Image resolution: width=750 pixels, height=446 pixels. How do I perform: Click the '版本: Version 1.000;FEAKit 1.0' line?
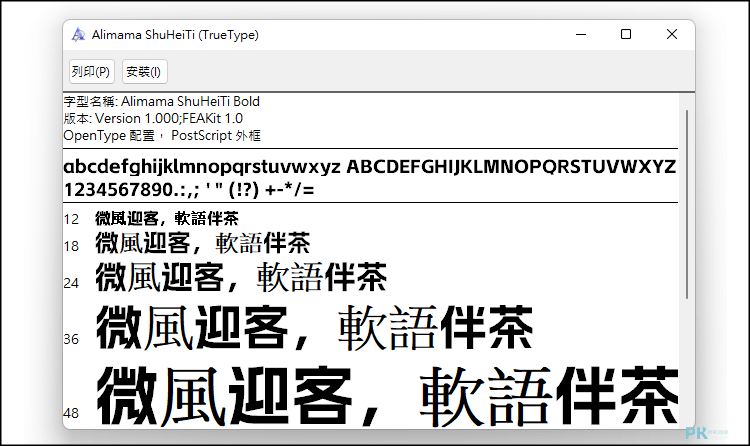coord(153,118)
